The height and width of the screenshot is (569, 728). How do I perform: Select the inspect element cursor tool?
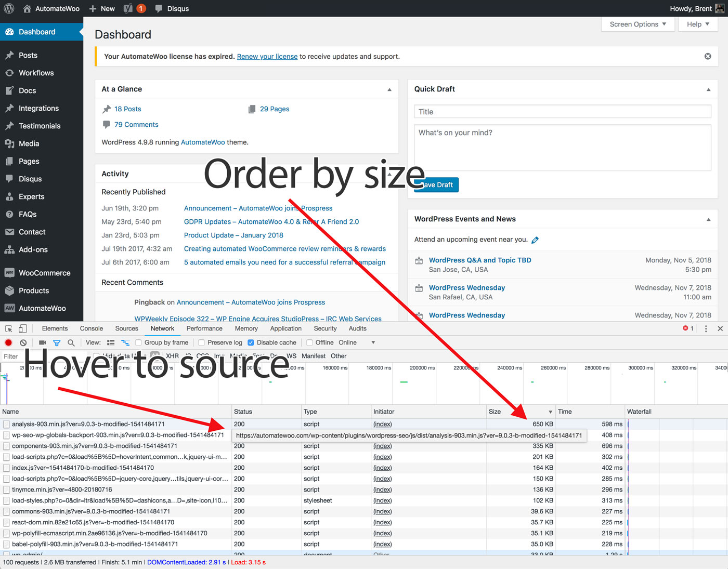pyautogui.click(x=8, y=328)
